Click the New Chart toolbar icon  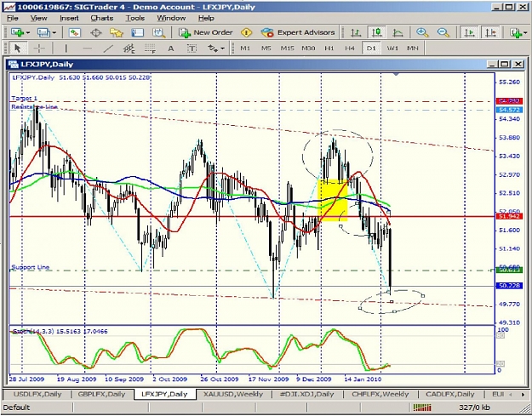tap(17, 32)
